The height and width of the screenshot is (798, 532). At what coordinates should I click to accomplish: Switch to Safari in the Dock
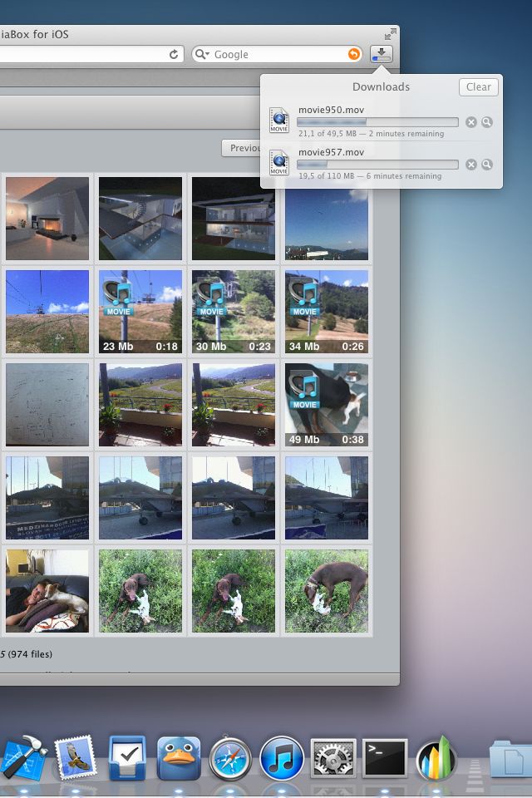[x=230, y=758]
